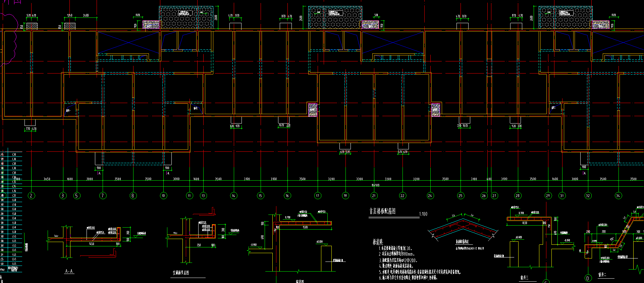Viewport: 644px width, 283px height.
Task: Click the overall dimension text 86100
Action: (376, 185)
